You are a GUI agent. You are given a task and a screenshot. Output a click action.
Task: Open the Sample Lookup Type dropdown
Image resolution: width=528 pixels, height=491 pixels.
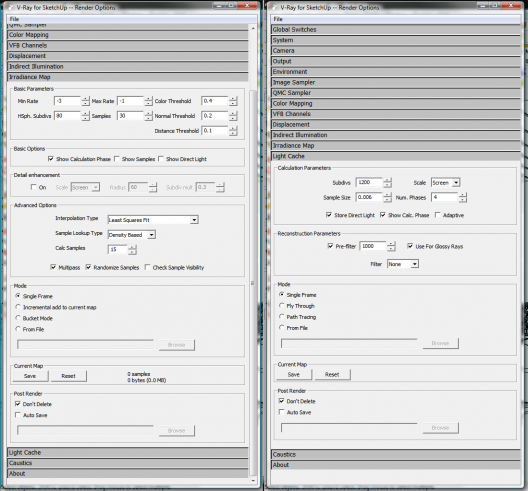pos(132,235)
